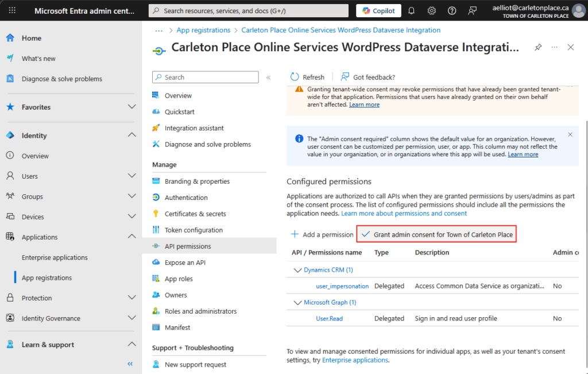
Task: Expand the Groups section chevron
Action: pos(131,196)
